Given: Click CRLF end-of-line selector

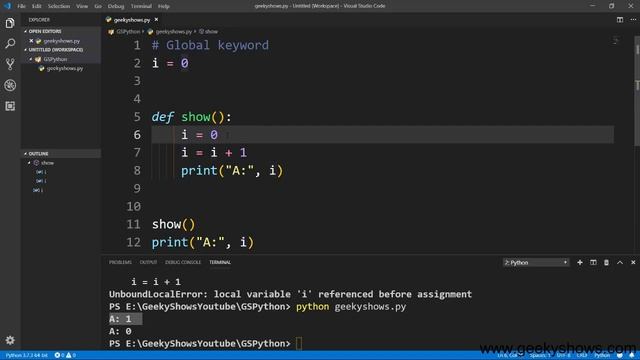Looking at the screenshot, I should tap(582, 356).
